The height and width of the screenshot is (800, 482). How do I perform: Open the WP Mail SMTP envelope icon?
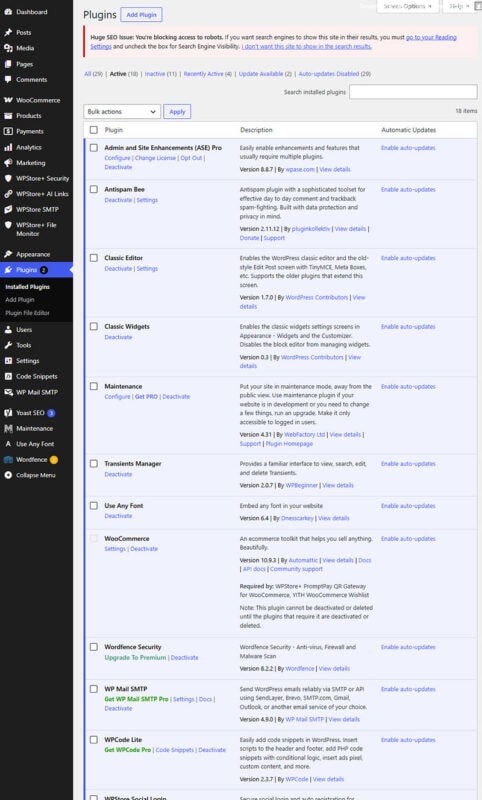[8, 392]
